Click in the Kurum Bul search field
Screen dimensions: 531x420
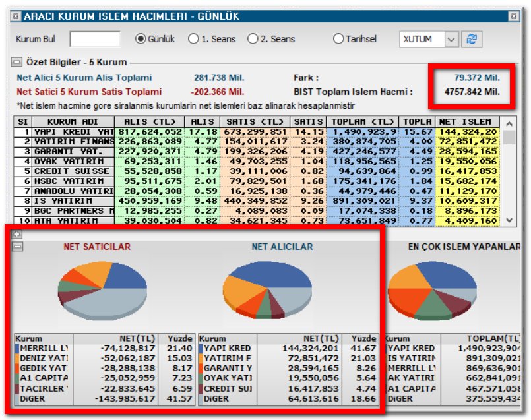tap(95, 40)
